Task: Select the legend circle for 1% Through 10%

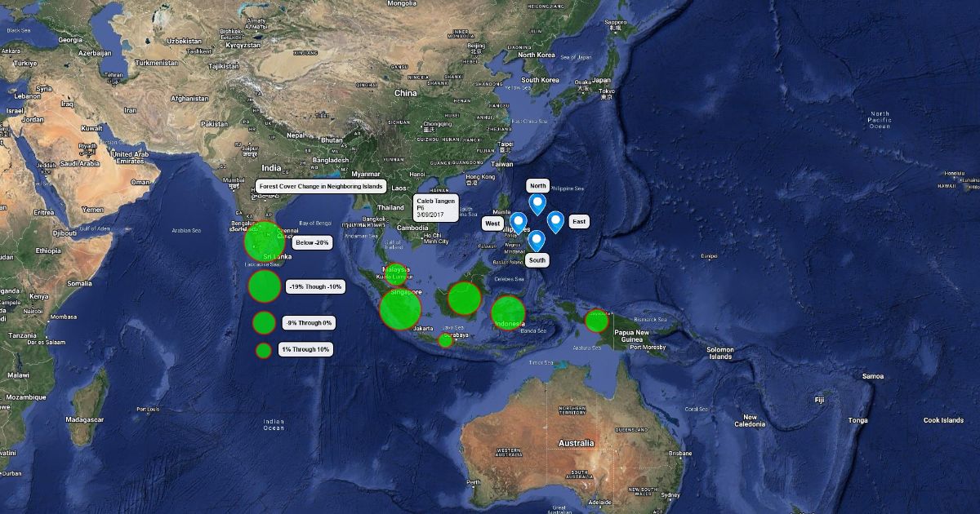Action: (263, 350)
